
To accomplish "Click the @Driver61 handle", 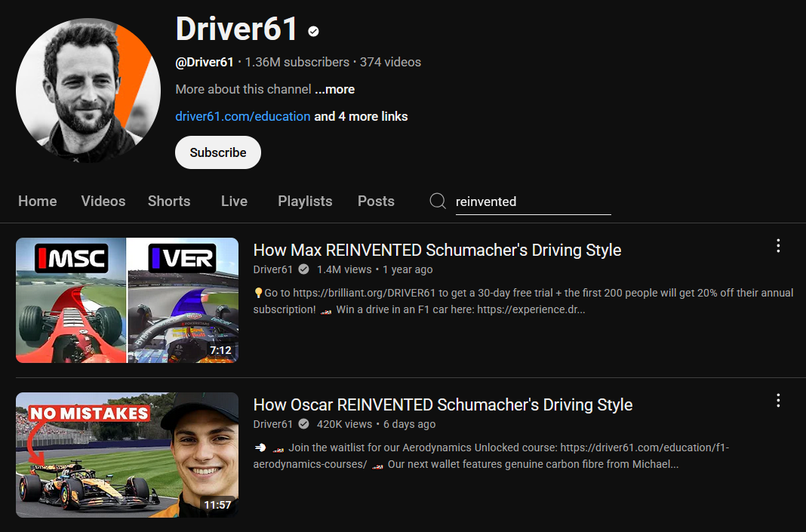I will (x=205, y=62).
